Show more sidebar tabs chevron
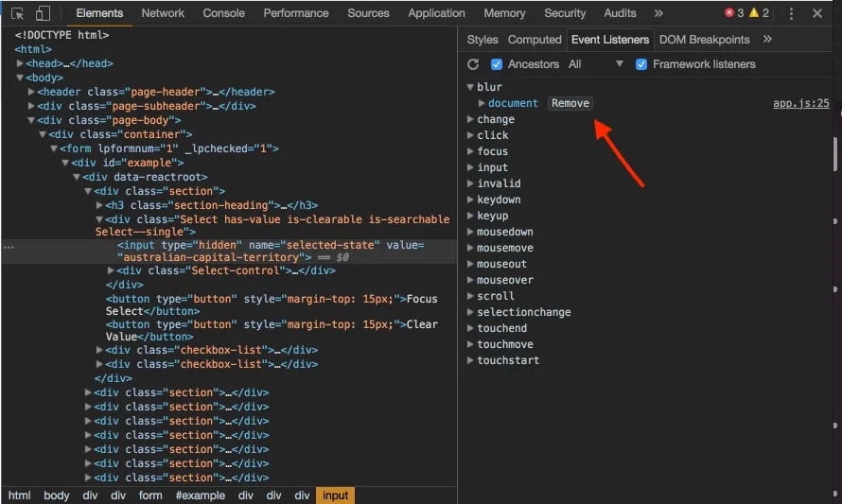 (x=767, y=39)
